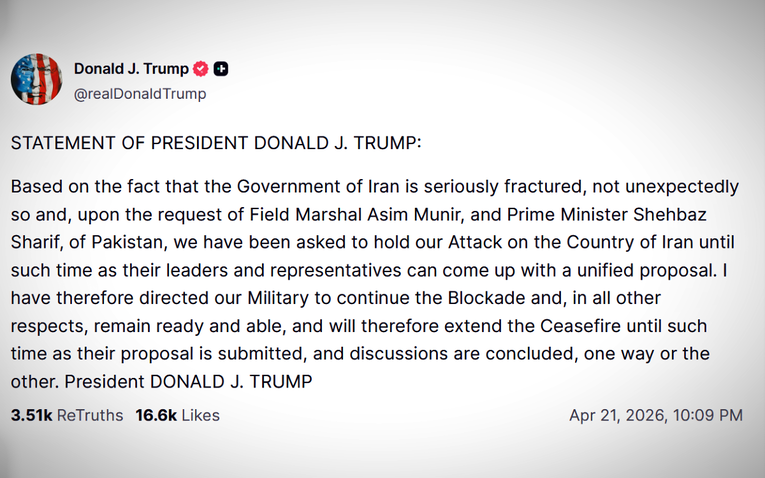Open the @realDonaldTrump handle link
The image size is (765, 478).
pos(140,94)
